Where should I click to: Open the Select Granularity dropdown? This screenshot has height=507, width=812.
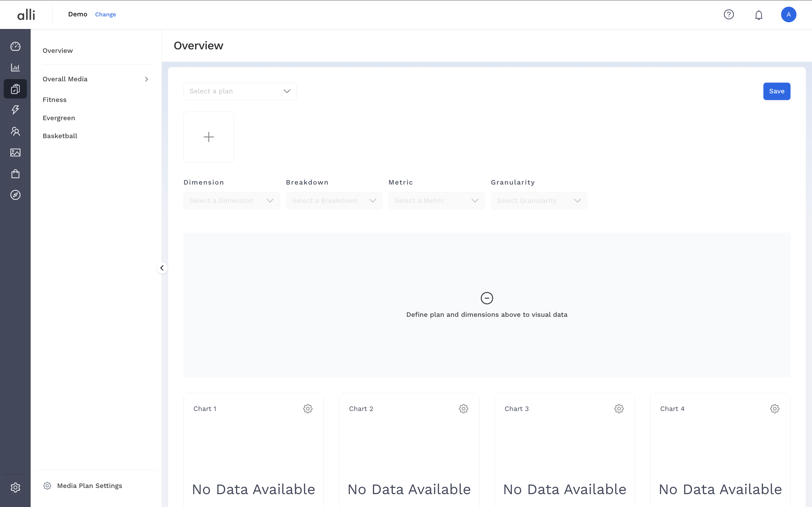point(539,201)
